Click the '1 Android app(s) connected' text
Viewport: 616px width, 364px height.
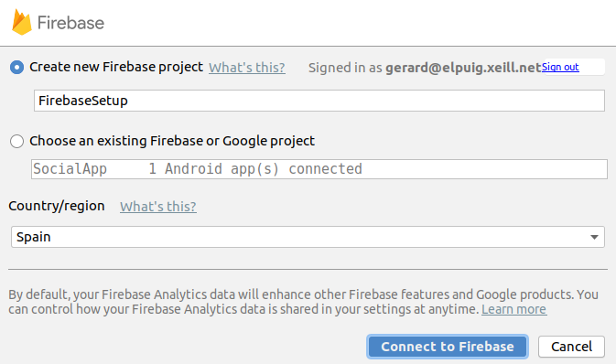tap(255, 169)
